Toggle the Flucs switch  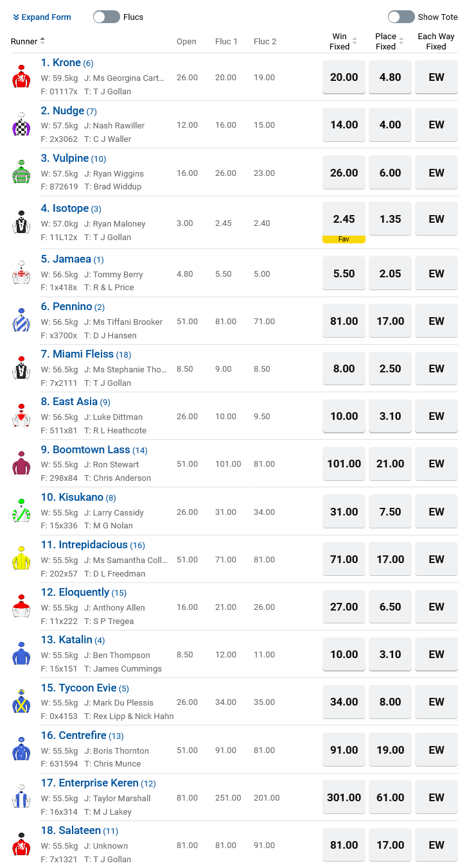point(107,17)
